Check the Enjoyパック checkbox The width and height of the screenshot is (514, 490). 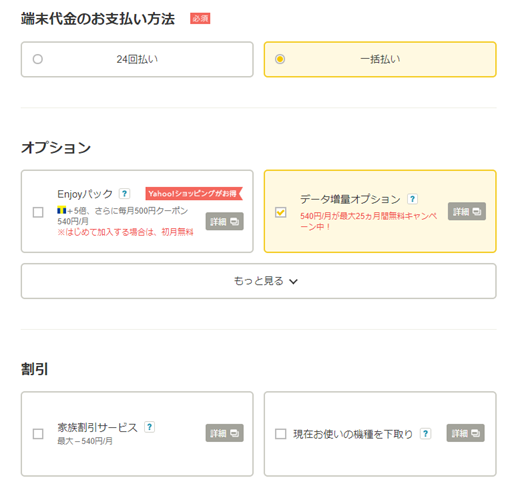(38, 212)
